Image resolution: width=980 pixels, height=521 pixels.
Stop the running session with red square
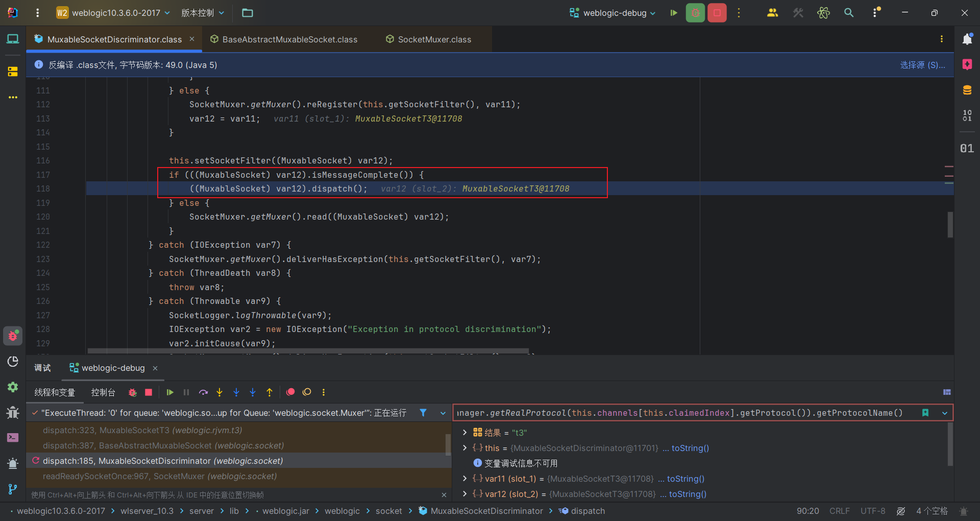coord(717,13)
